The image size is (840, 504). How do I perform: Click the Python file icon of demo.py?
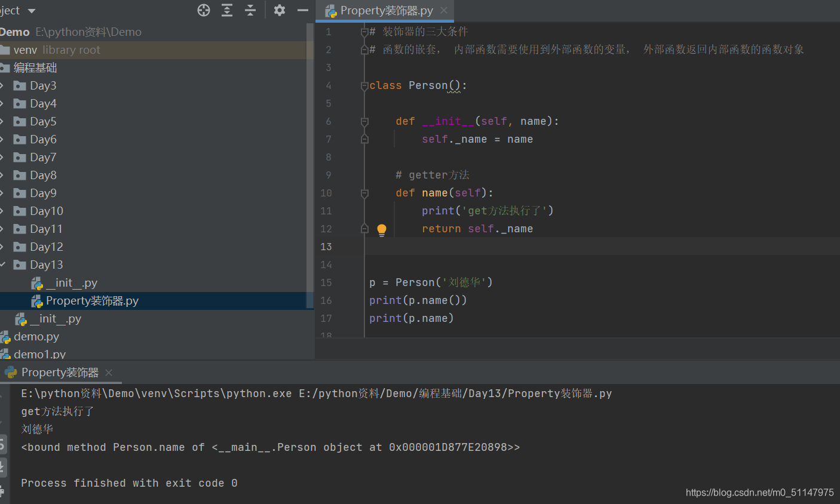point(5,337)
